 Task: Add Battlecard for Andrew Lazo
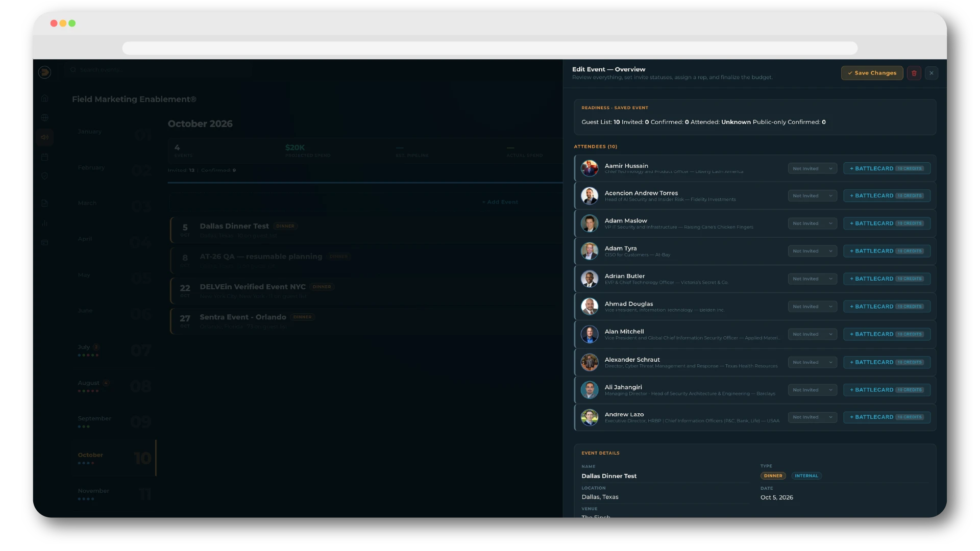[887, 417]
